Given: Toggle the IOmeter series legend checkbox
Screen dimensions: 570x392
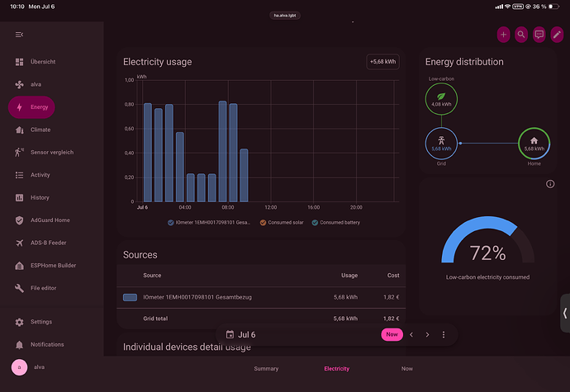Looking at the screenshot, I should coord(170,223).
